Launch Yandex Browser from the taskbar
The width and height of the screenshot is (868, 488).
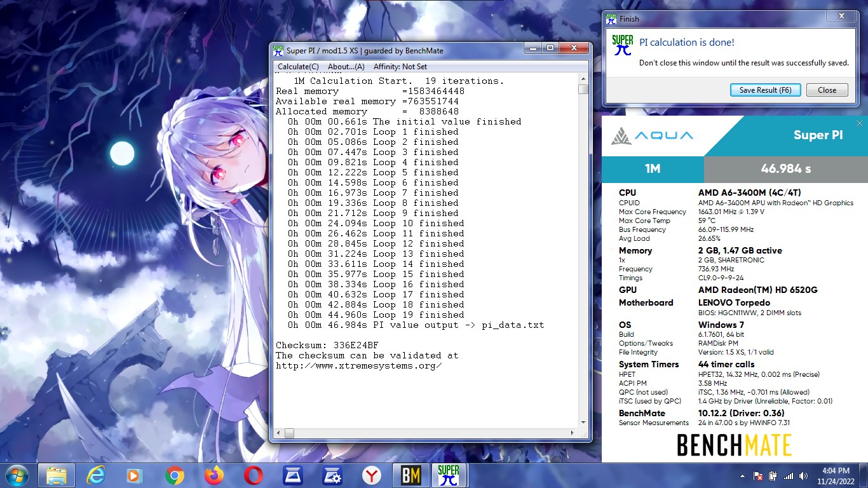click(x=372, y=475)
